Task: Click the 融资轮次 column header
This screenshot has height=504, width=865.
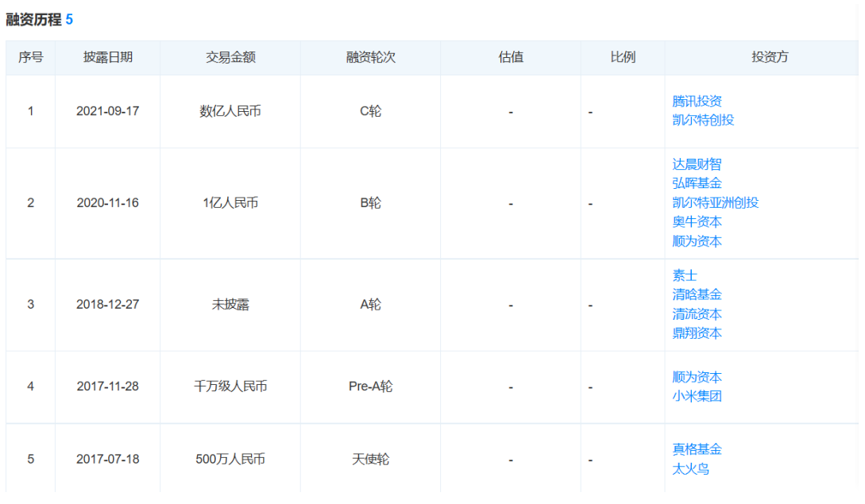Action: [x=370, y=58]
